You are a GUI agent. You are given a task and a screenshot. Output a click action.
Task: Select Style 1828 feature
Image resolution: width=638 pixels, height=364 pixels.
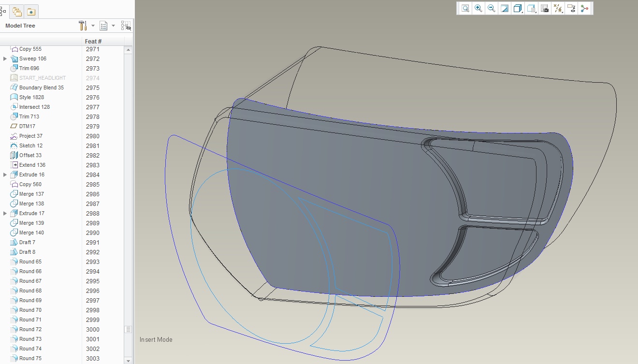click(x=31, y=97)
